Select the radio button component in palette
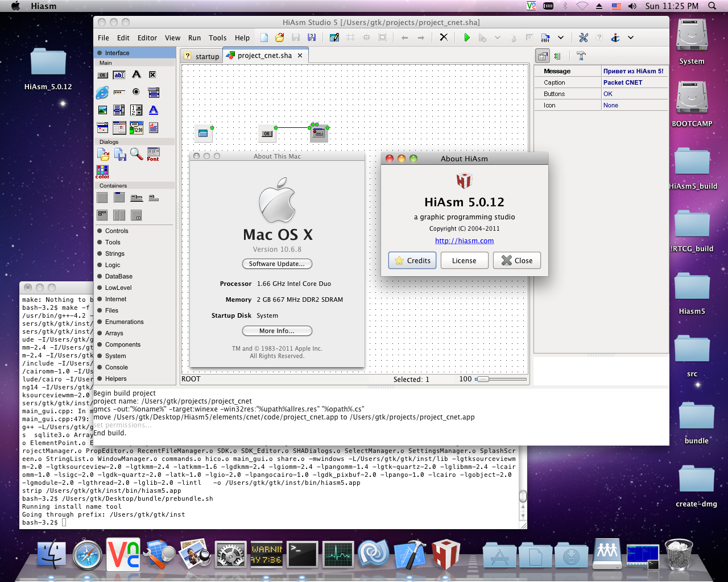This screenshot has height=582, width=728. pyautogui.click(x=136, y=92)
